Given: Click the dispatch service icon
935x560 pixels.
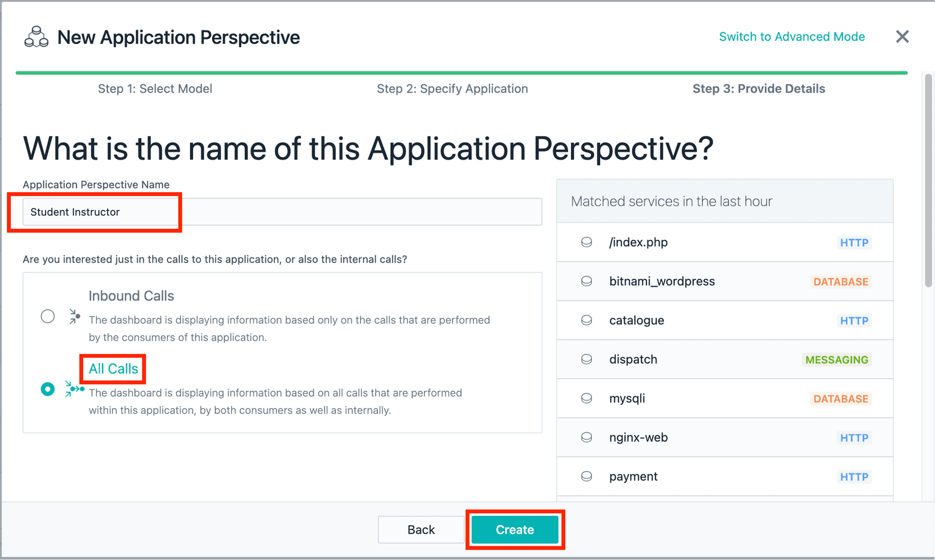Looking at the screenshot, I should pos(586,359).
